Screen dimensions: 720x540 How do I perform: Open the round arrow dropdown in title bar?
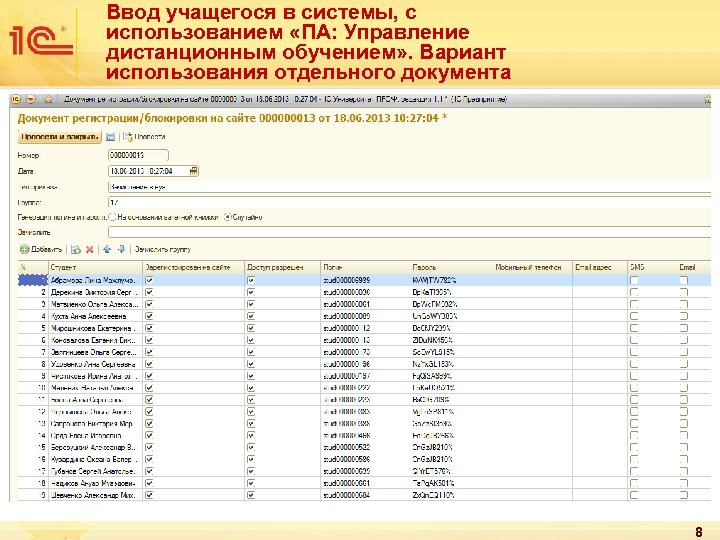tap(31, 100)
